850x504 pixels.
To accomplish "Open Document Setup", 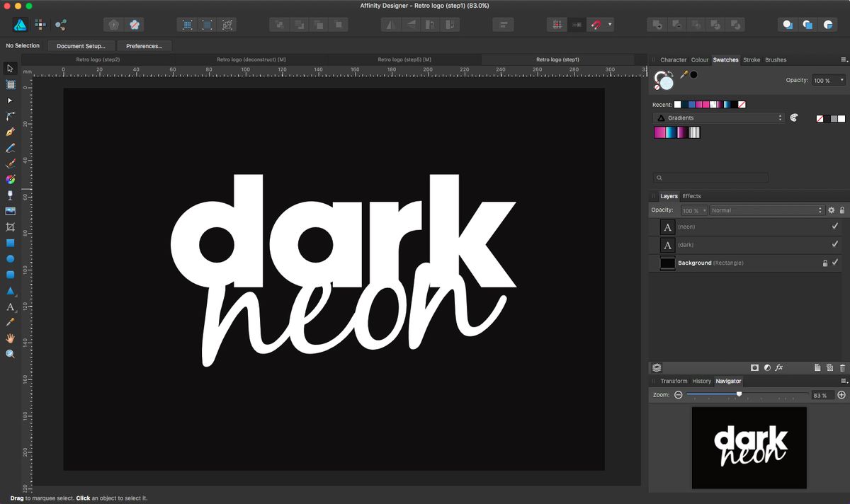I will 81,45.
